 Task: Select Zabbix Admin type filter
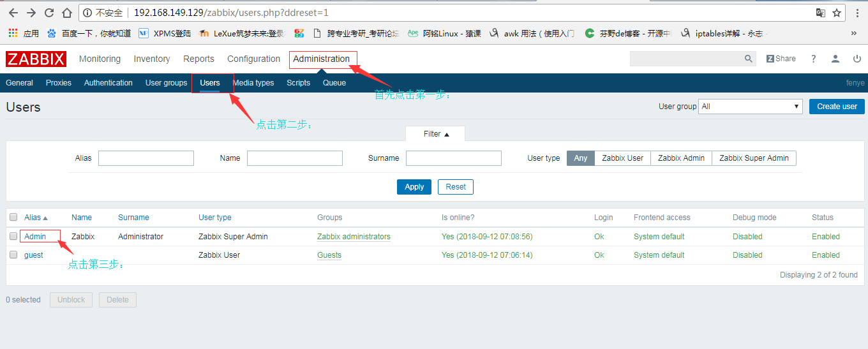coord(682,158)
